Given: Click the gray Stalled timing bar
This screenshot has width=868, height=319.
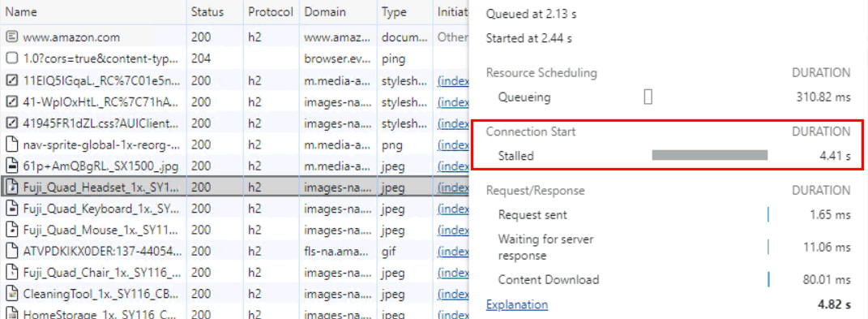Looking at the screenshot, I should (710, 155).
